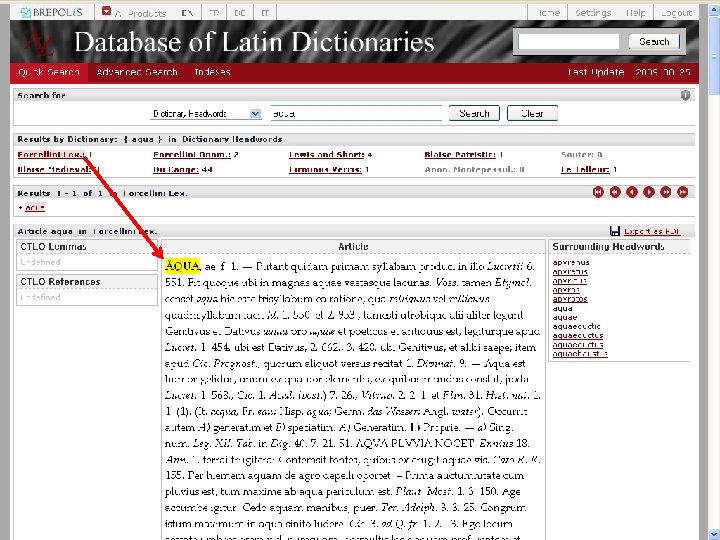Open Lewis and Short results link
The width and height of the screenshot is (720, 540).
327,155
